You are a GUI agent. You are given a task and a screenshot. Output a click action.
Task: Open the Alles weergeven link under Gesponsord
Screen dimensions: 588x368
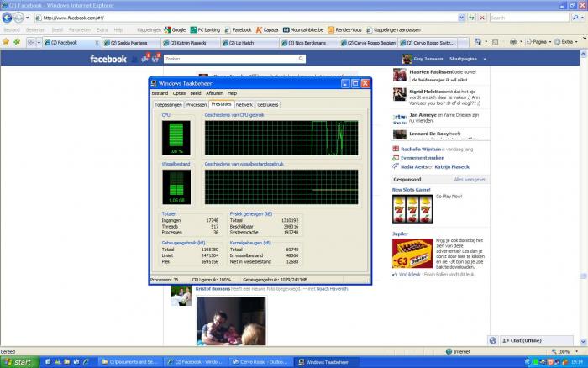[x=470, y=180]
